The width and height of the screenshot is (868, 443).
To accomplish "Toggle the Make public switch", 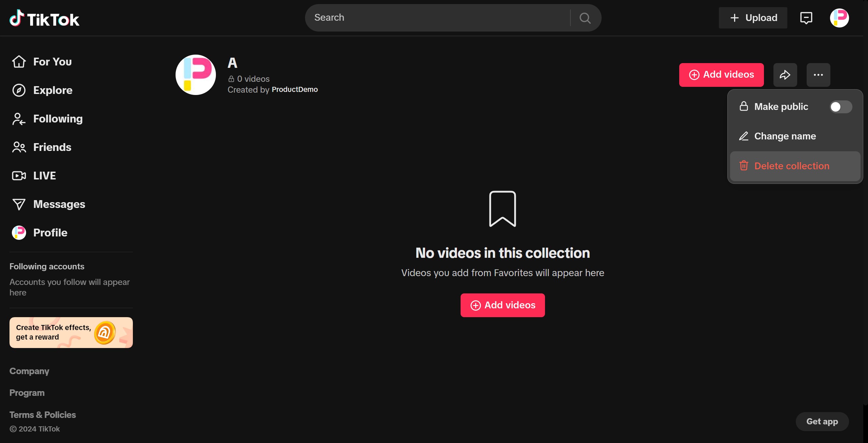I will pyautogui.click(x=841, y=107).
